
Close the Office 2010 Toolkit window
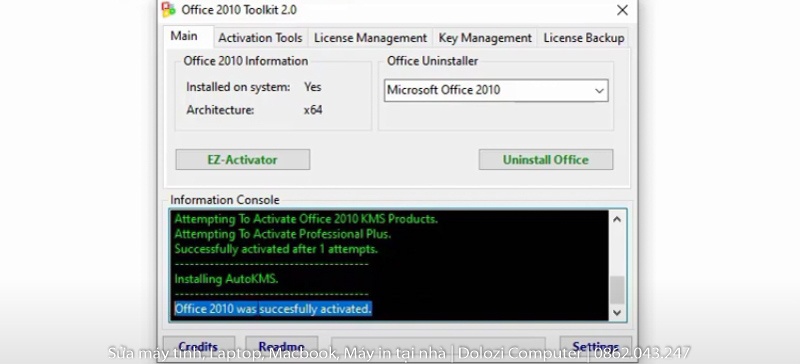click(622, 10)
